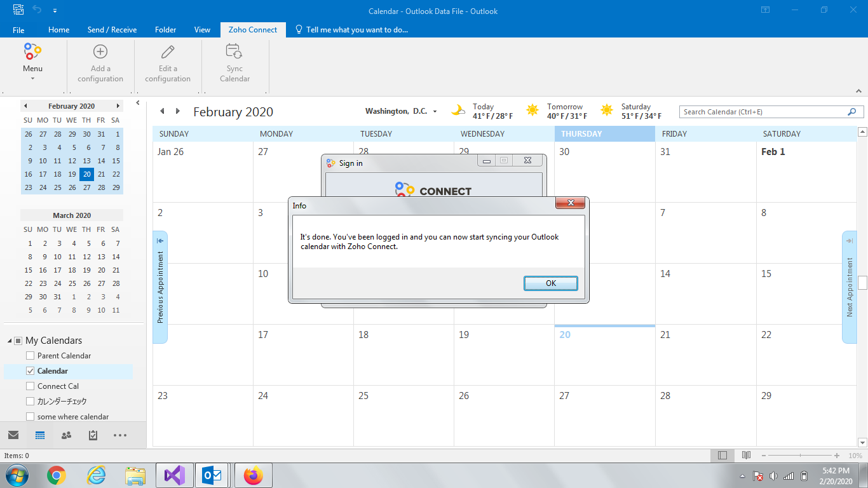Switch to Calendar view icon in navigation bar
This screenshot has height=488, width=868.
pos(40,435)
